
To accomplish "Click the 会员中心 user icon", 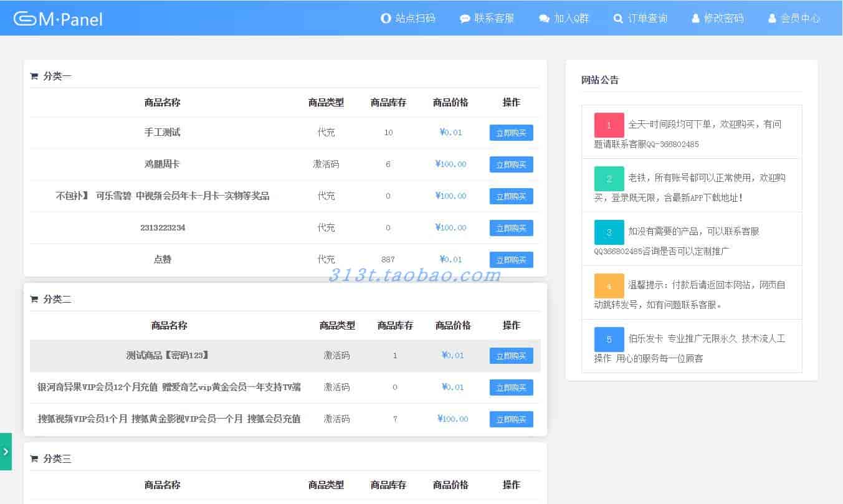I will click(772, 19).
